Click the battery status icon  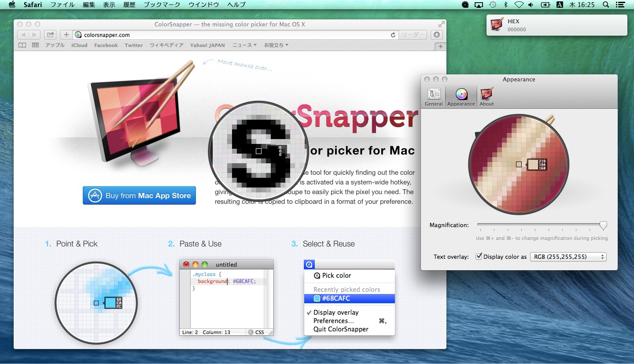545,4
